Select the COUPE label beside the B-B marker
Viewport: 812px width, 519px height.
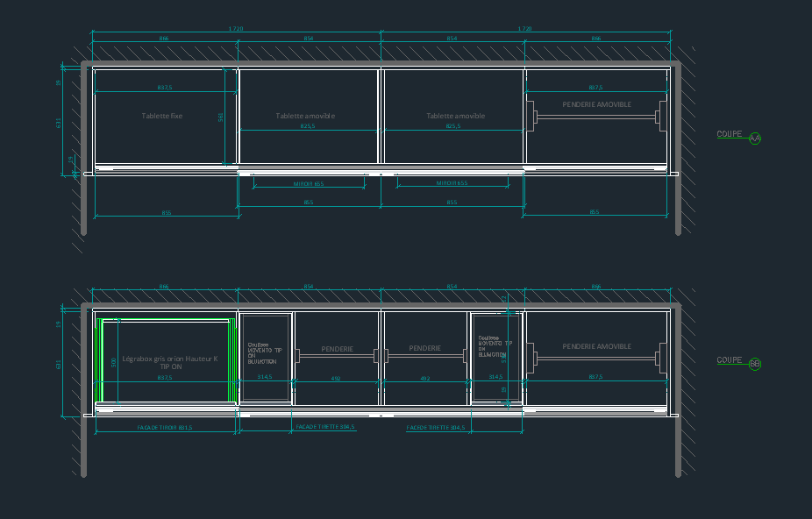coord(729,360)
